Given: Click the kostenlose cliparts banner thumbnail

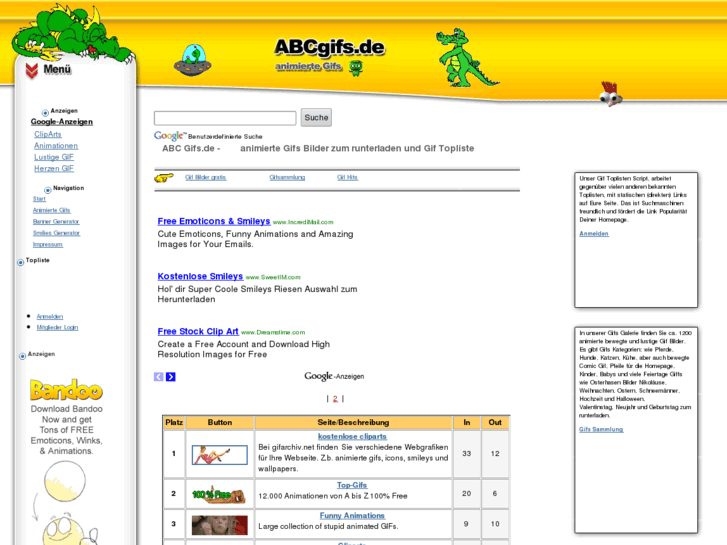Looking at the screenshot, I should point(220,455).
